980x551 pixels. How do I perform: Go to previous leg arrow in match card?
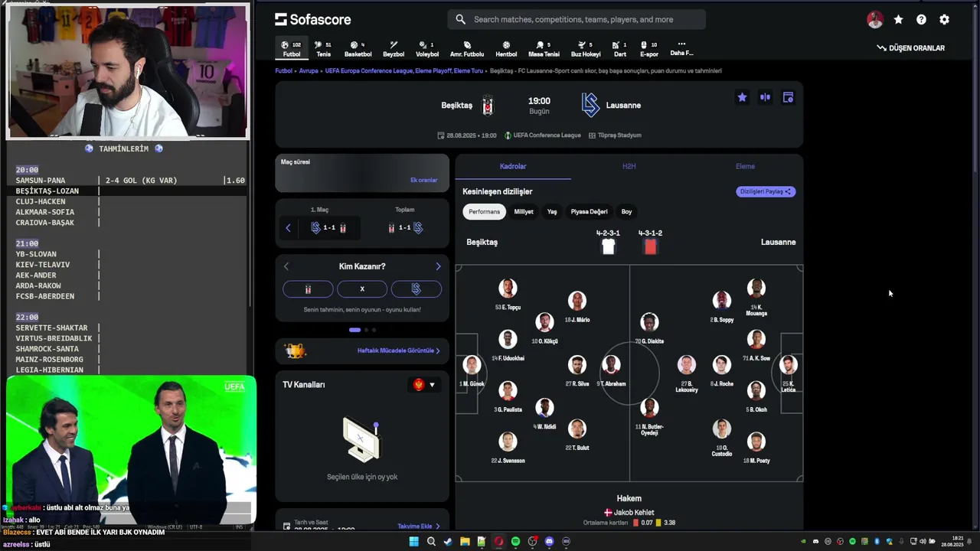tap(288, 228)
